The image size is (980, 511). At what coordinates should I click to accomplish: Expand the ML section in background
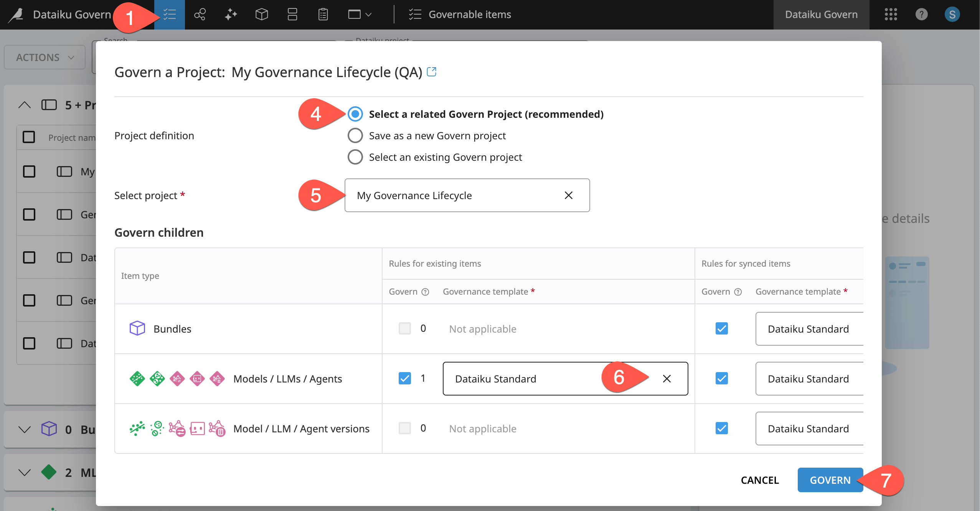(x=24, y=472)
